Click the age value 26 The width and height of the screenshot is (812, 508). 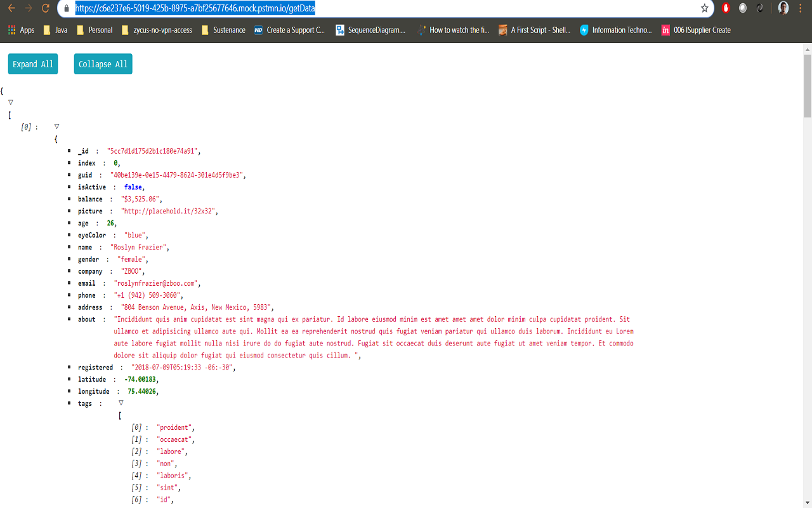tap(110, 224)
